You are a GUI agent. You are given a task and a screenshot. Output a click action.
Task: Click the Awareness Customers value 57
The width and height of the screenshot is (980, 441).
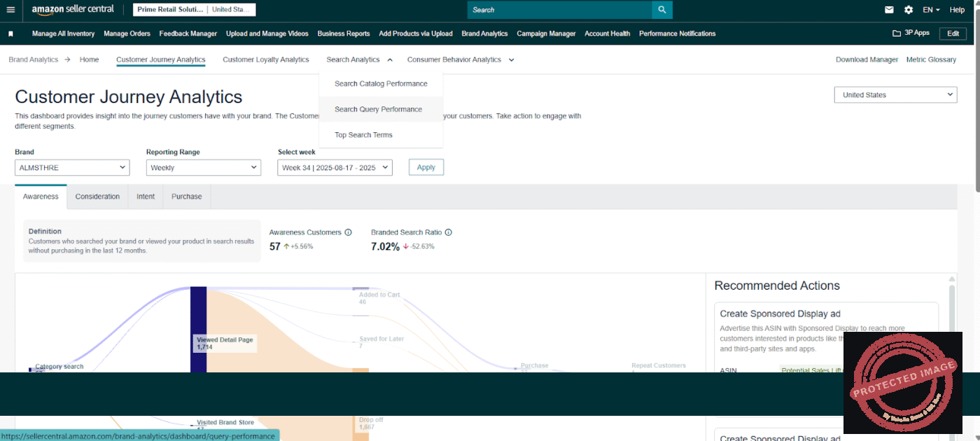pos(275,246)
